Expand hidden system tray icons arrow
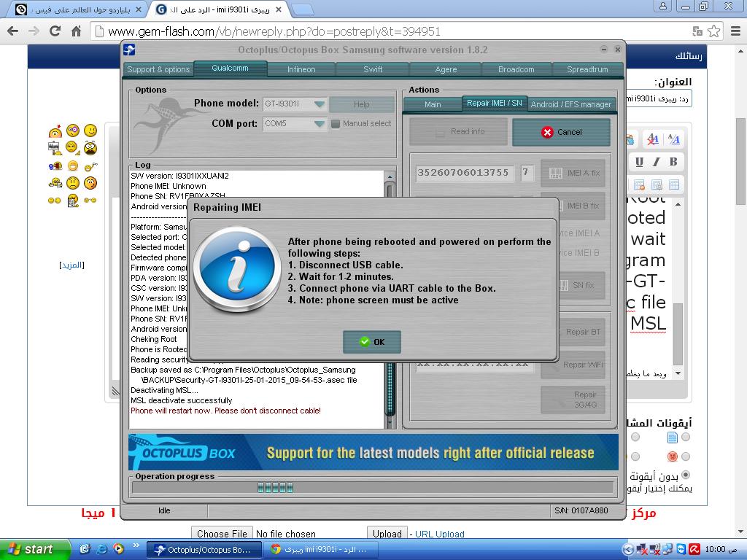 click(628, 550)
